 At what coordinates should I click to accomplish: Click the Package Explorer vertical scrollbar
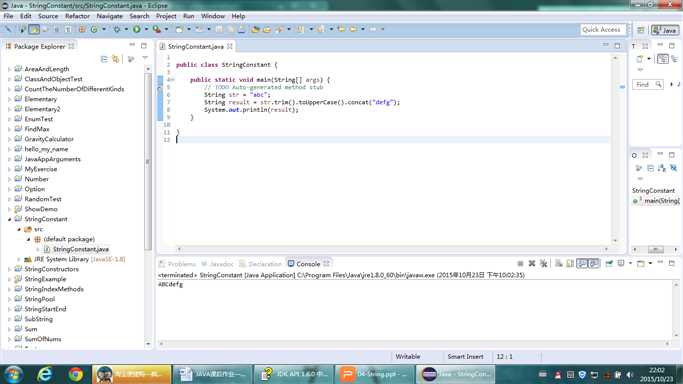click(148, 161)
